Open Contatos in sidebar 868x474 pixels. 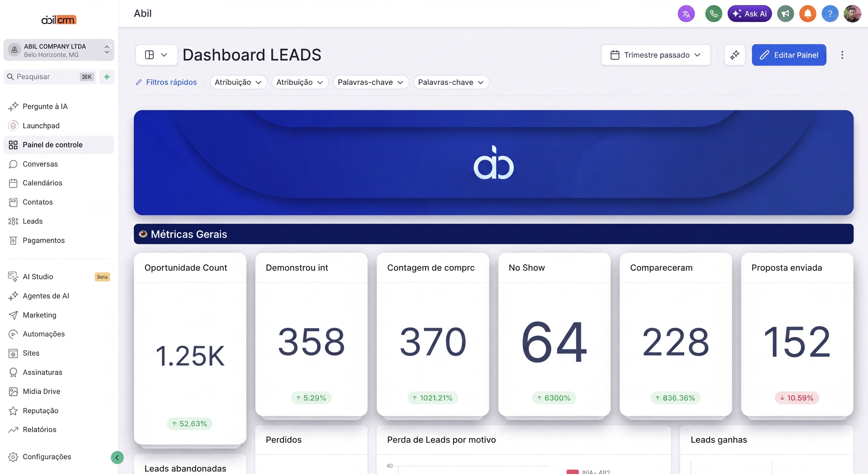coord(59,202)
